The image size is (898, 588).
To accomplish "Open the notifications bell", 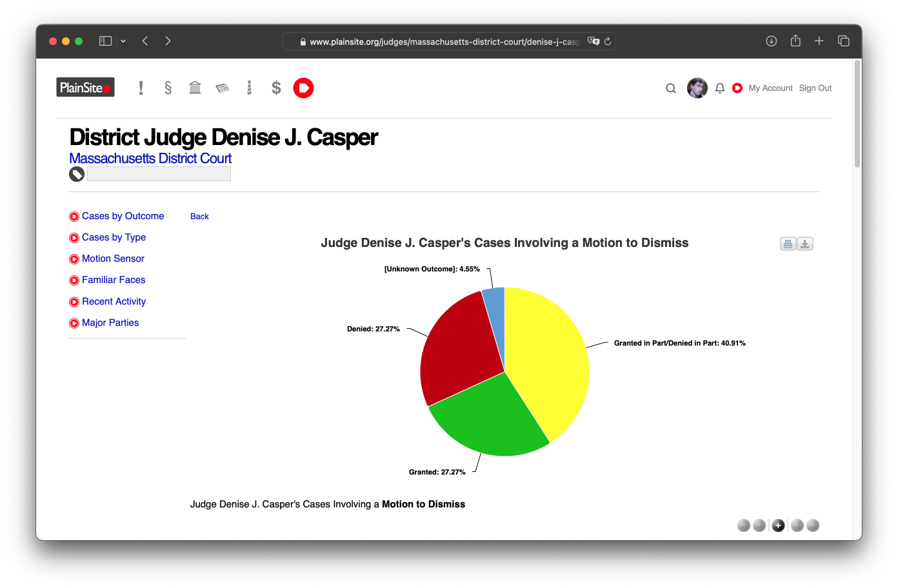I will (720, 88).
